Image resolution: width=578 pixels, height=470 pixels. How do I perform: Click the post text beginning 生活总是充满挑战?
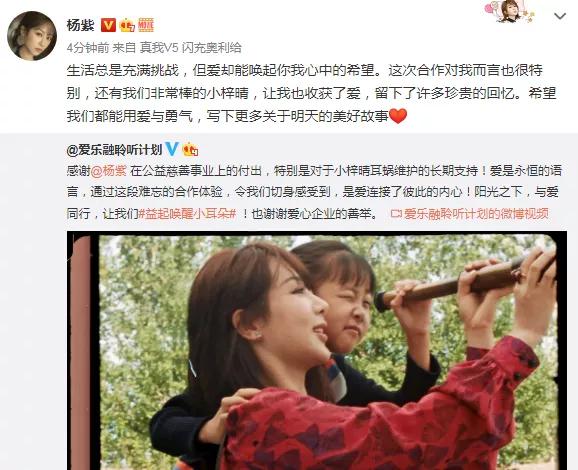(x=311, y=93)
